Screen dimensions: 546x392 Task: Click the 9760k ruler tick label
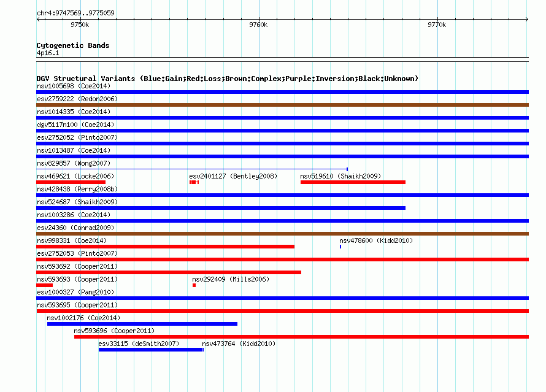pyautogui.click(x=258, y=25)
